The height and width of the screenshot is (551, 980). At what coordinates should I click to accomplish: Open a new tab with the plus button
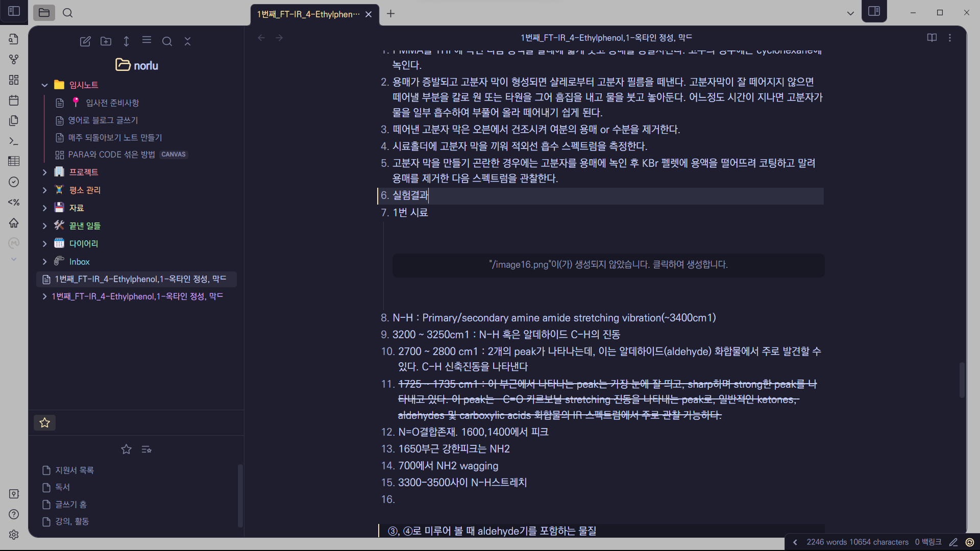tap(390, 14)
